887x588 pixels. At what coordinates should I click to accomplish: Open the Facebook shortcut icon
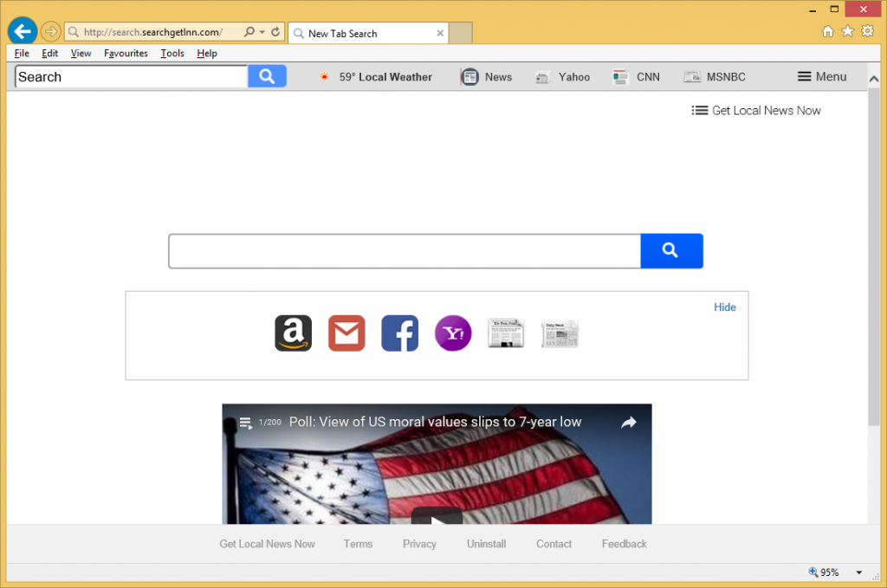click(399, 333)
